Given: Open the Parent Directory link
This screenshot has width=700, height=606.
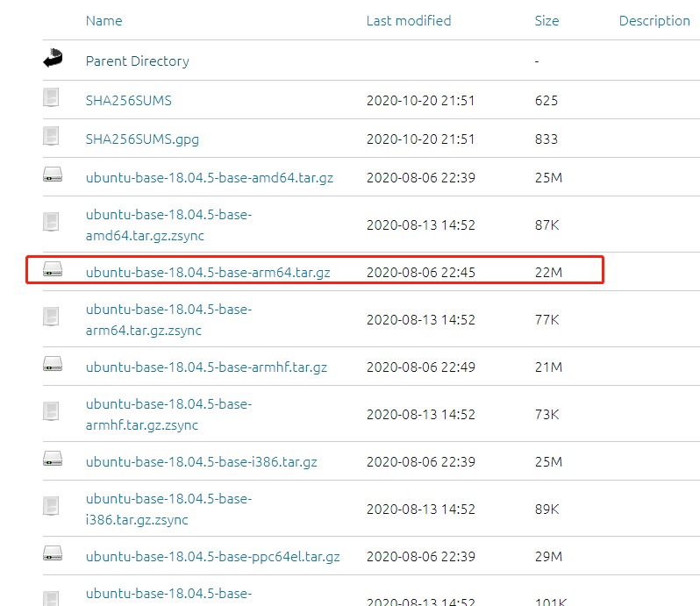Looking at the screenshot, I should [x=138, y=61].
